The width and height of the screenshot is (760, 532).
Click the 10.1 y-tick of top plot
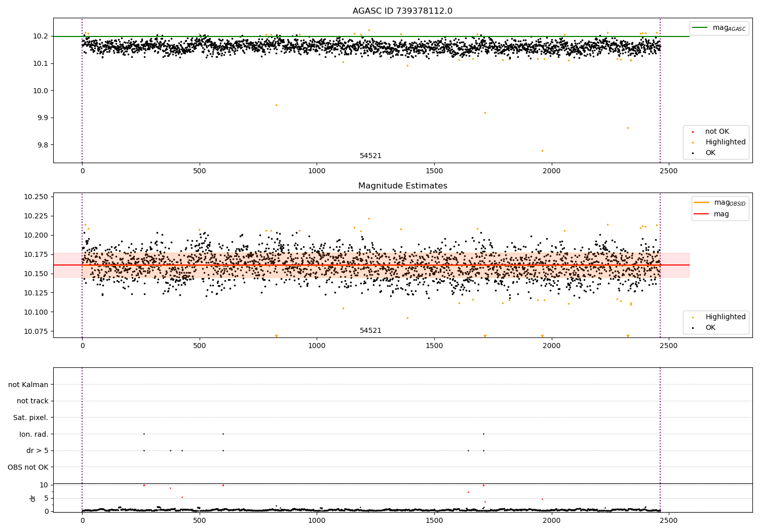point(41,64)
